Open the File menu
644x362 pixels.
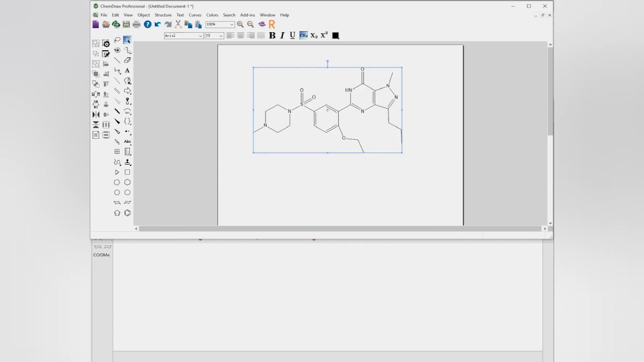(x=104, y=15)
